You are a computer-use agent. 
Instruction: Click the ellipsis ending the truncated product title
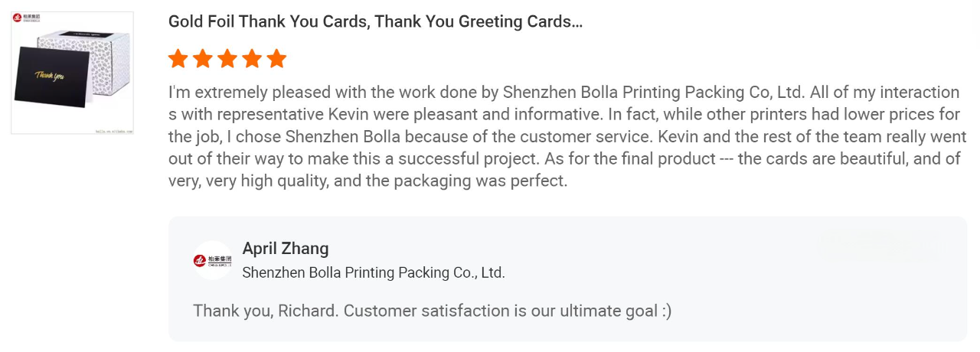click(x=577, y=21)
